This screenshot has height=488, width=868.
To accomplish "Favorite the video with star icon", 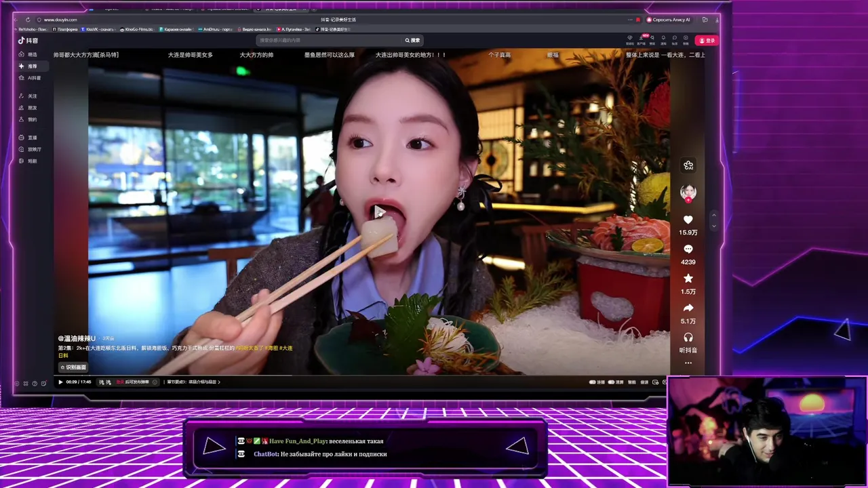I will [x=688, y=279].
